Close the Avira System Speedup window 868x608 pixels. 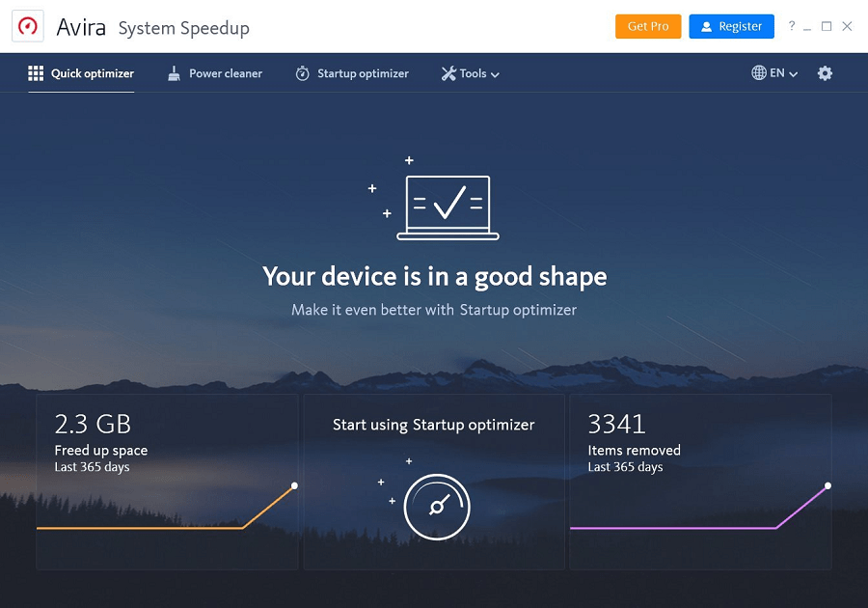[847, 26]
